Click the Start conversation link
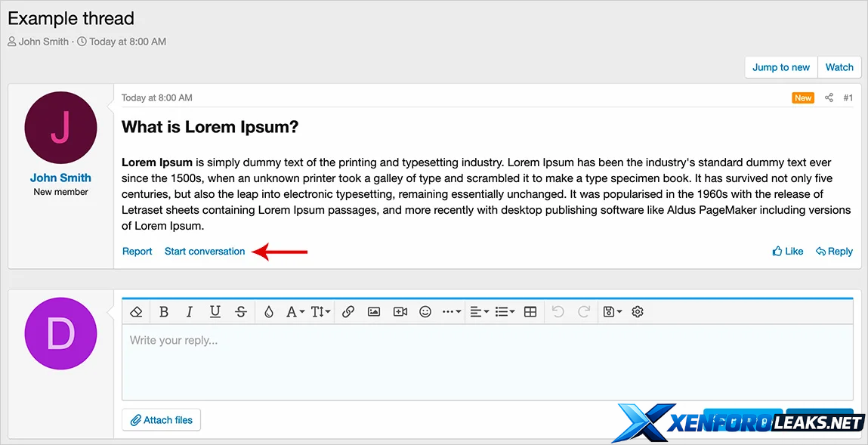Screen dimensions: 868x445 click(x=205, y=252)
